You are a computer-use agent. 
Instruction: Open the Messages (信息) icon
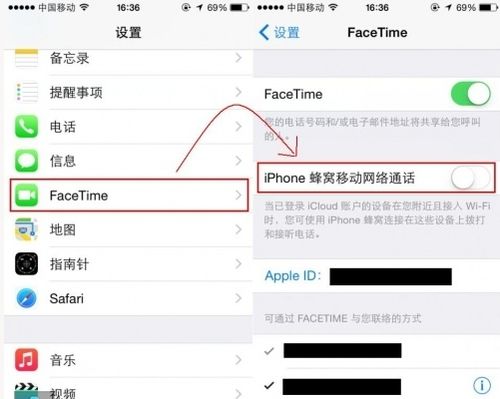pyautogui.click(x=27, y=161)
